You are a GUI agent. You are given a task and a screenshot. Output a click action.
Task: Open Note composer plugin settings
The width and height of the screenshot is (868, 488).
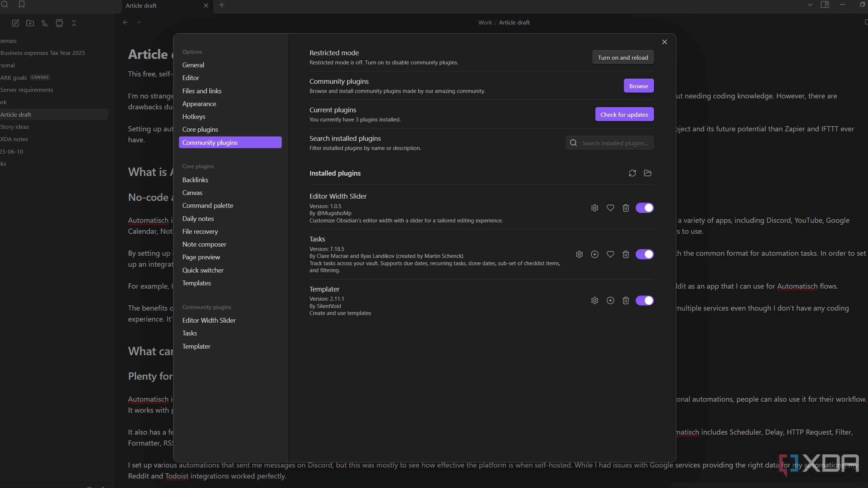(230, 244)
